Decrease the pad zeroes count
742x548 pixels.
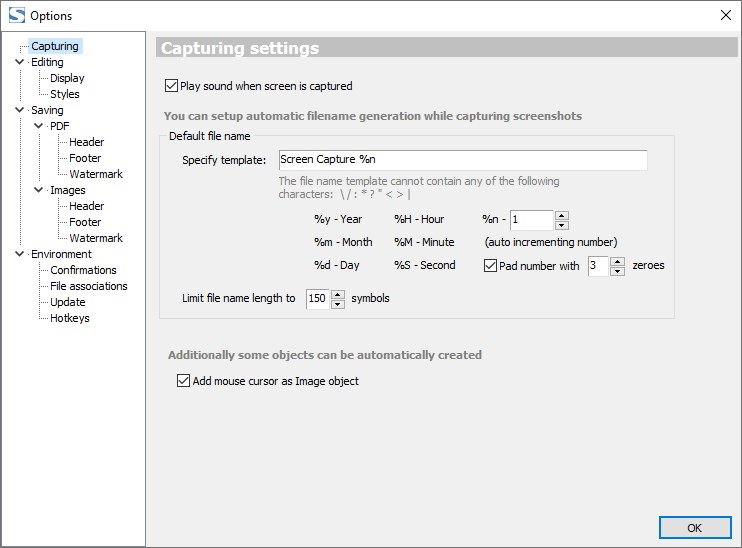[x=617, y=271]
